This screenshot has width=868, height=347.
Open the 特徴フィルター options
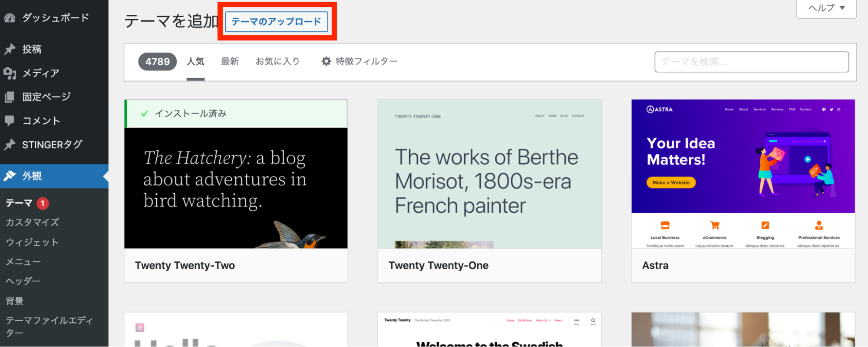pyautogui.click(x=360, y=61)
